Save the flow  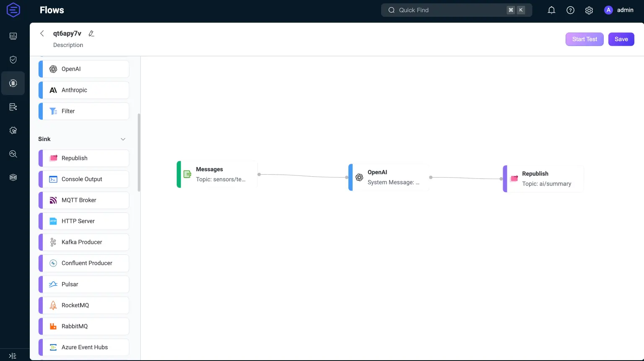click(x=621, y=39)
